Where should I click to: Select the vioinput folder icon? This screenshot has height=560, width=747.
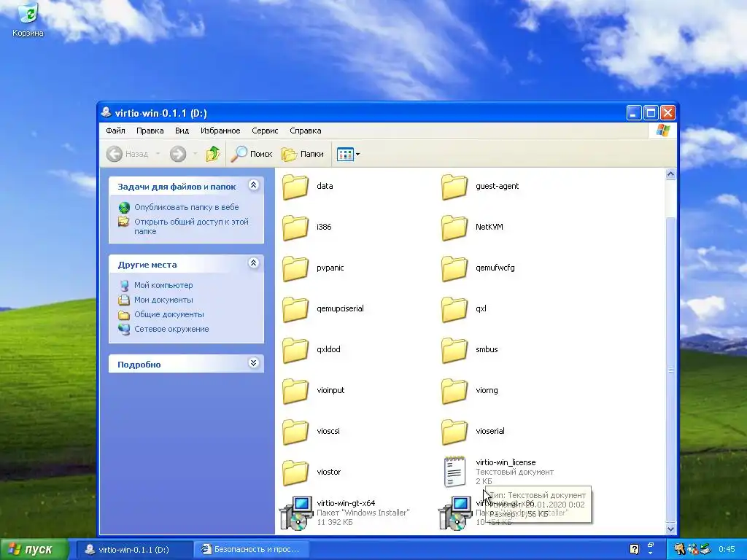[x=295, y=391]
